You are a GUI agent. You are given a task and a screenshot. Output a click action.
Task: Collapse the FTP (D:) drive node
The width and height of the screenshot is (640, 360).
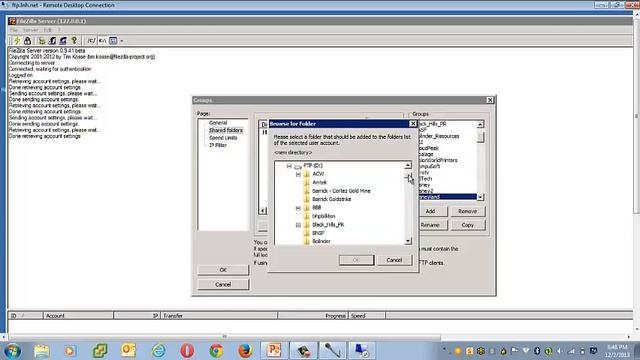289,166
